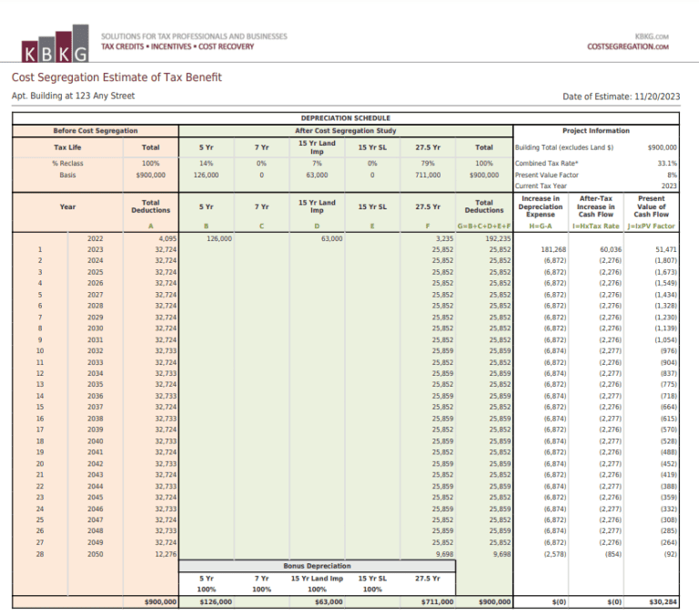Click the Present Value Factor 8% cell
Image resolution: width=699 pixels, height=616 pixels.
pos(673,174)
